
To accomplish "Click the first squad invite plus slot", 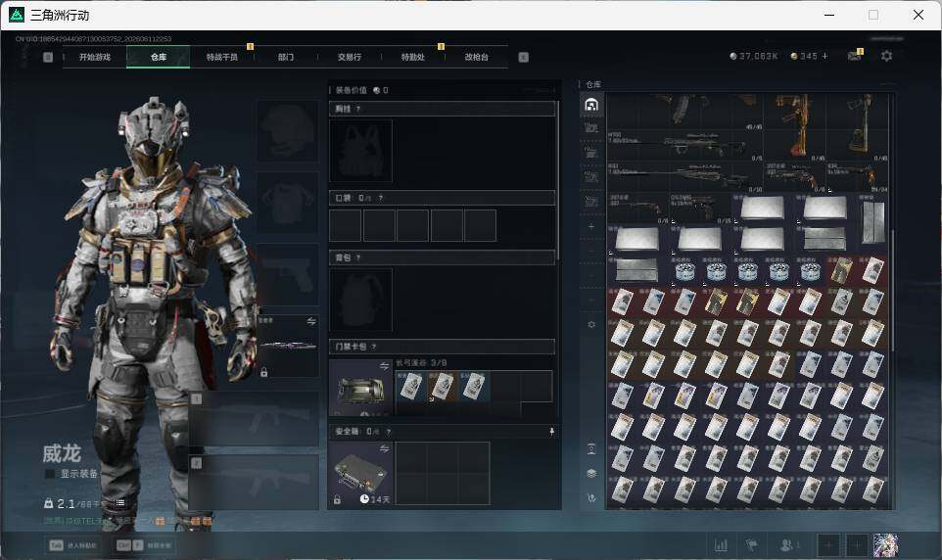I will pyautogui.click(x=827, y=545).
